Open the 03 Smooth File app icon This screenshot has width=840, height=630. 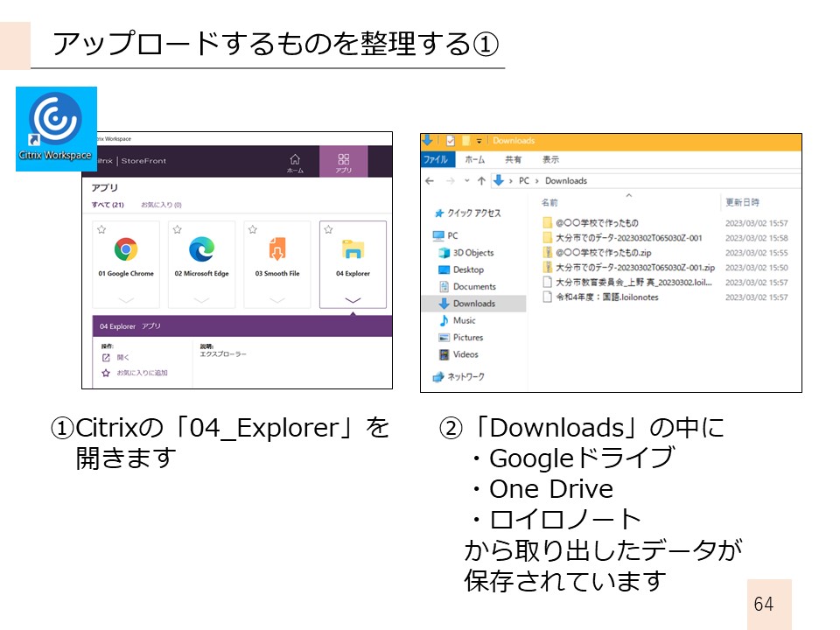click(276, 250)
